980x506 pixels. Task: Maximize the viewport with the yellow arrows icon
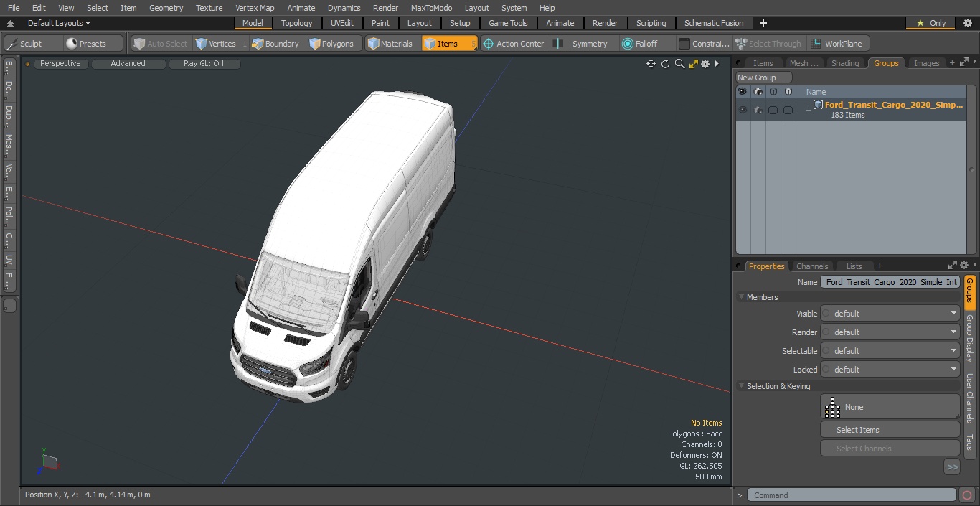point(693,64)
